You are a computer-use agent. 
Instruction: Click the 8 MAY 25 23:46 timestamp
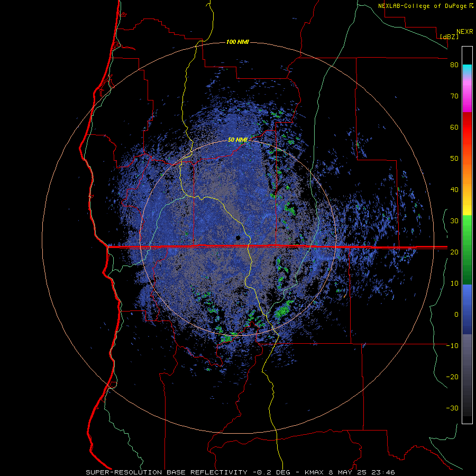tap(362, 472)
